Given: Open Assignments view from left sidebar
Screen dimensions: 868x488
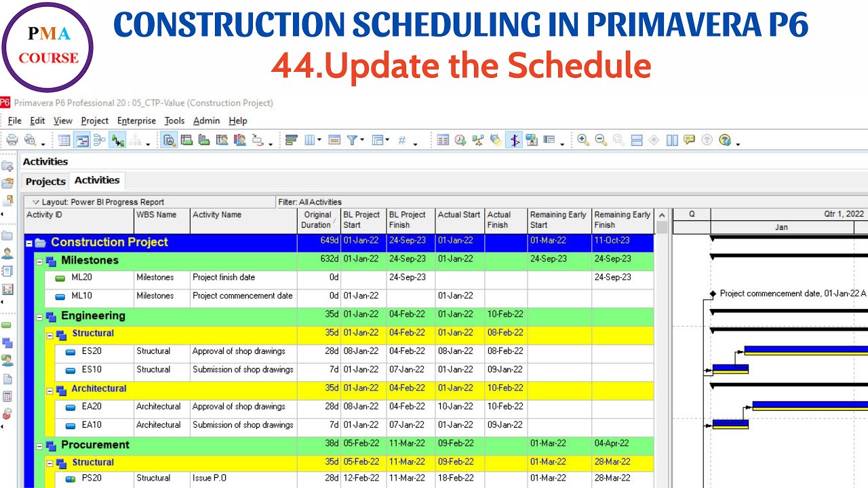Looking at the screenshot, I should coord(7,361).
